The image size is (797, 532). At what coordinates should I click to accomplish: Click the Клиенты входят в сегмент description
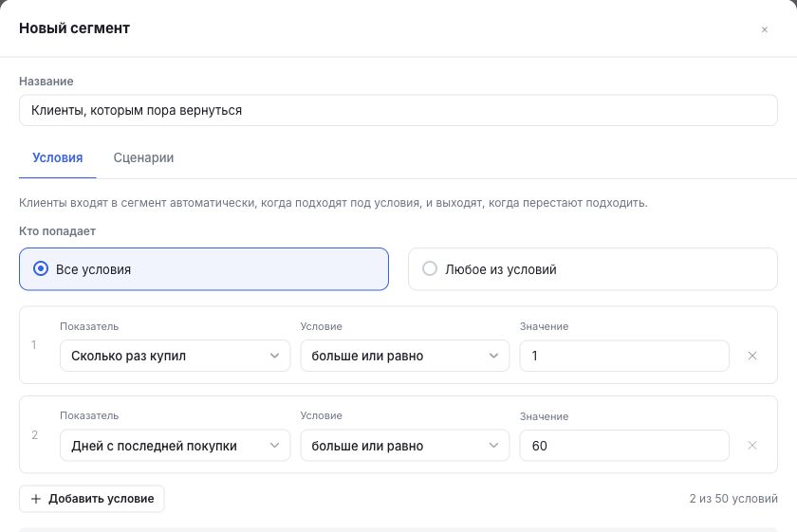333,203
